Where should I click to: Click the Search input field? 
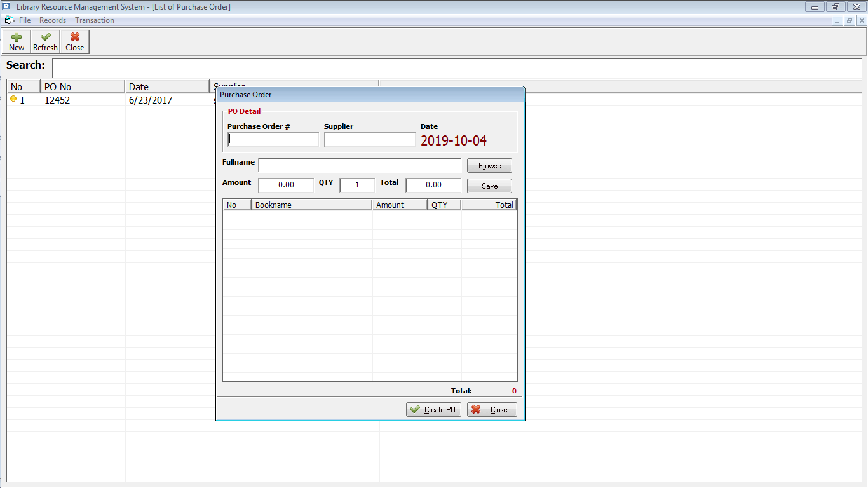click(x=457, y=68)
